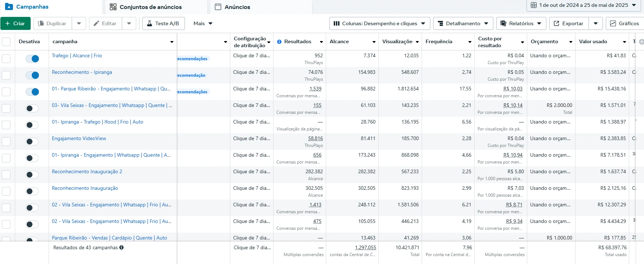Switch to the Campanhas tab
Screen dimensions: 644x264
coord(51,7)
